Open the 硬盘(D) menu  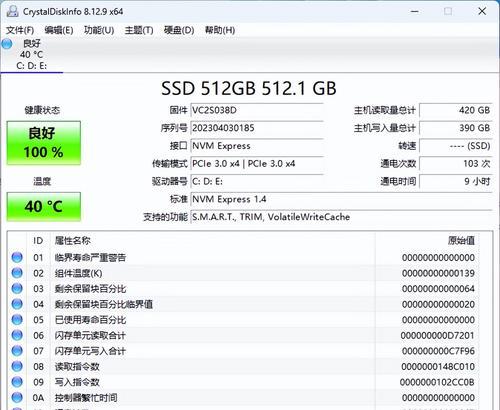pyautogui.click(x=179, y=30)
